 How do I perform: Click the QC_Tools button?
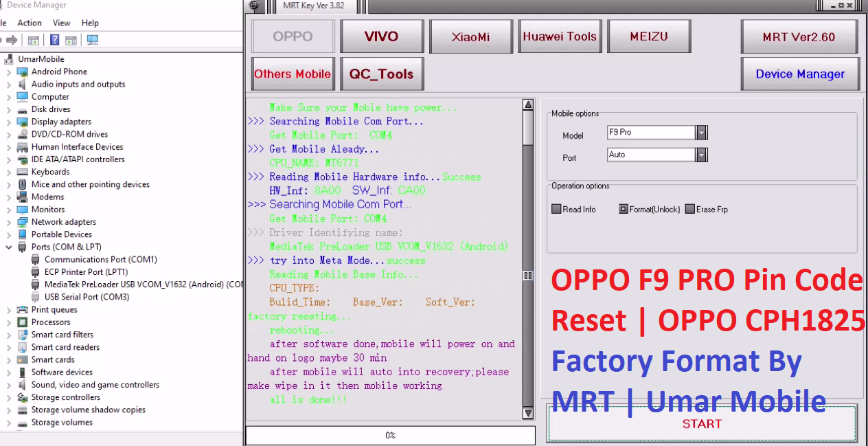pos(381,74)
